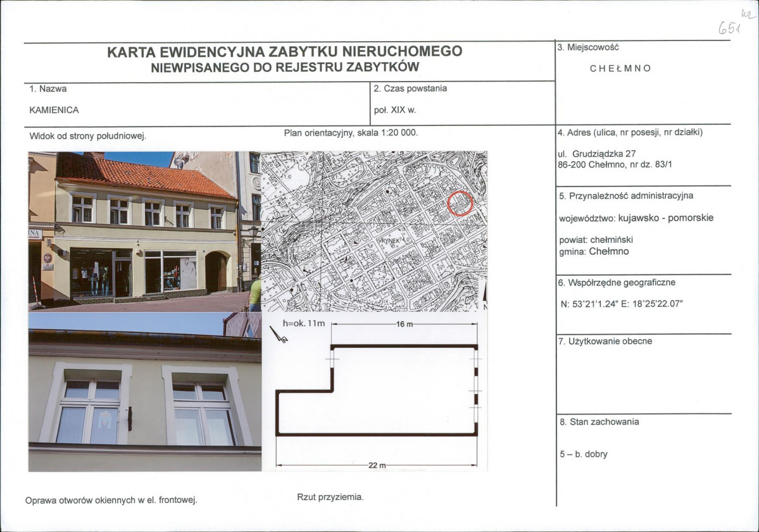
Task: Click the '22 m' dimension label
Action: click(x=377, y=465)
